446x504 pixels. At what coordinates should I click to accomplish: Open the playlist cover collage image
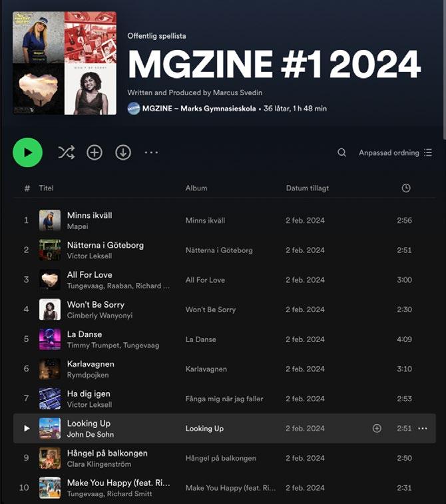click(x=65, y=63)
